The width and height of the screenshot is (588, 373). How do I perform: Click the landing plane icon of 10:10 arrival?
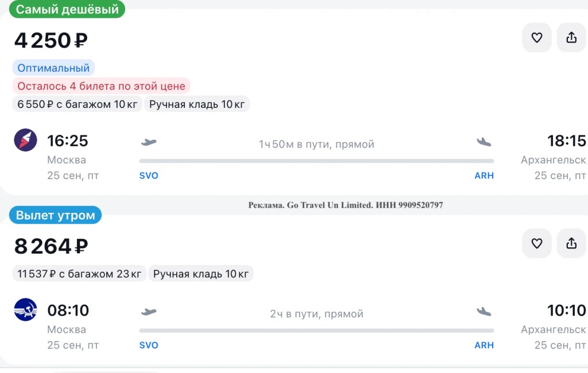pos(483,312)
